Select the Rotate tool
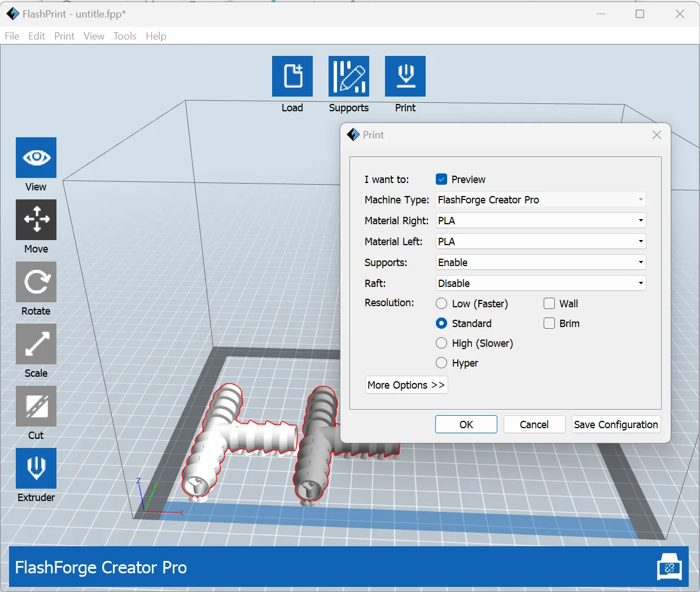 [36, 282]
